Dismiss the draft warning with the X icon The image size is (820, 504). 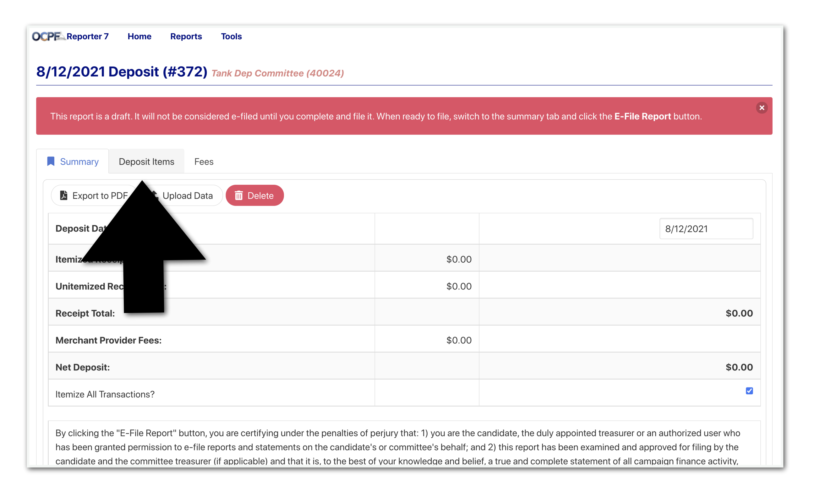tap(761, 108)
